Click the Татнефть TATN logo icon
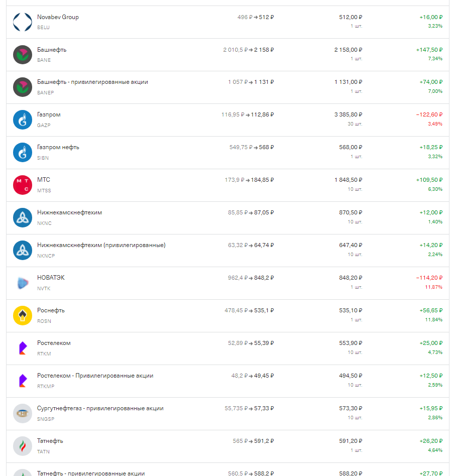 pyautogui.click(x=23, y=446)
